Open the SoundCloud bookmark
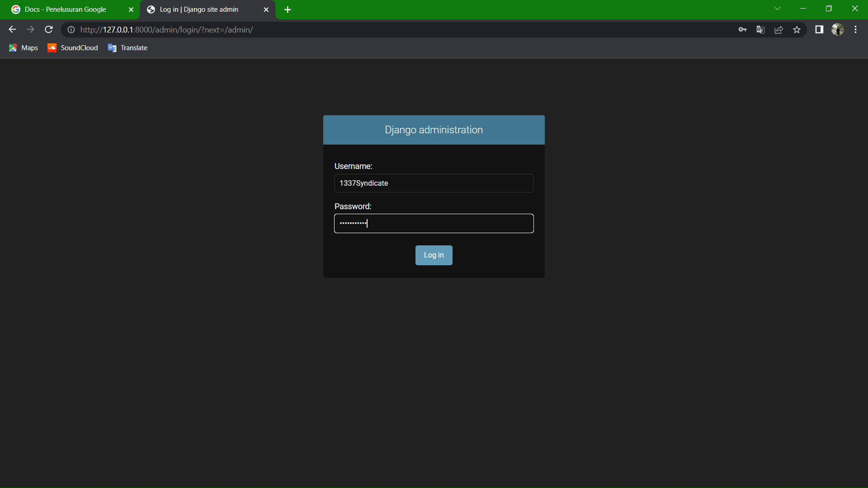This screenshot has width=868, height=488. (73, 48)
